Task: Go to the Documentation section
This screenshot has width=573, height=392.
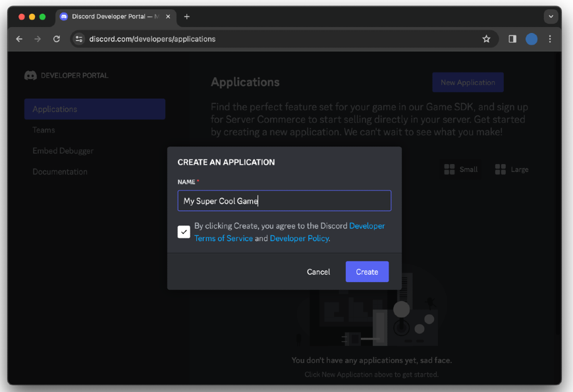Action: tap(60, 171)
